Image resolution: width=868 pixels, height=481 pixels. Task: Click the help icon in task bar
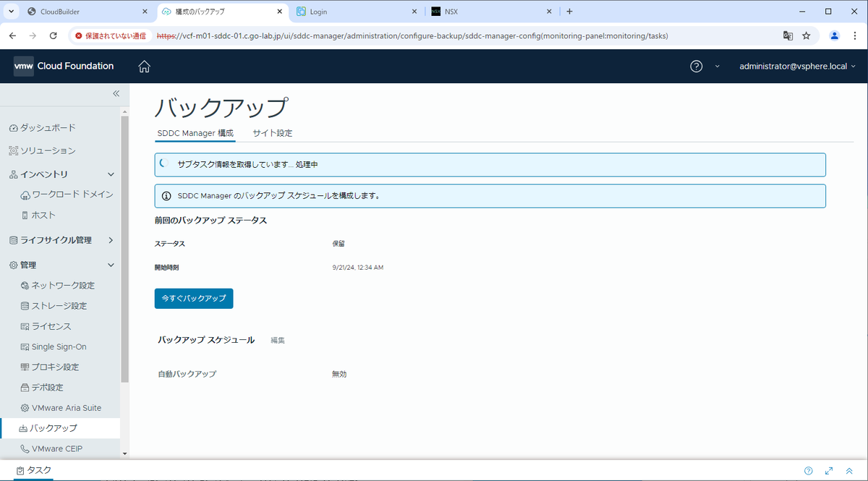tap(809, 470)
